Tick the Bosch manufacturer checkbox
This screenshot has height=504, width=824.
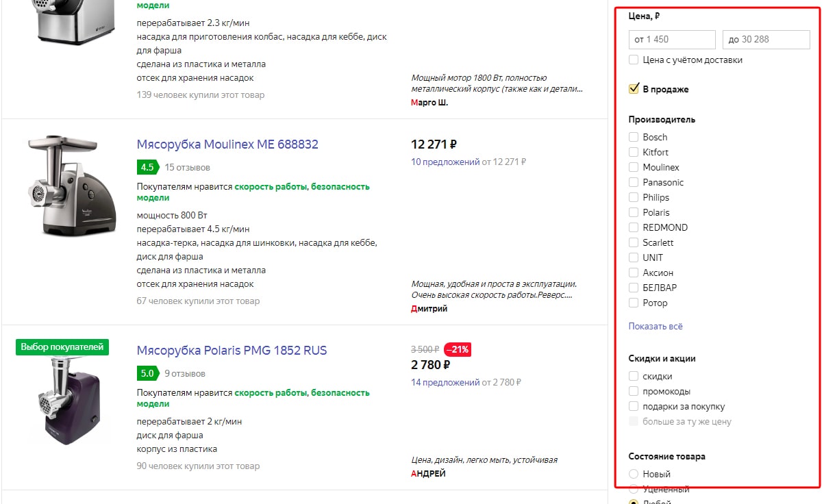point(634,137)
